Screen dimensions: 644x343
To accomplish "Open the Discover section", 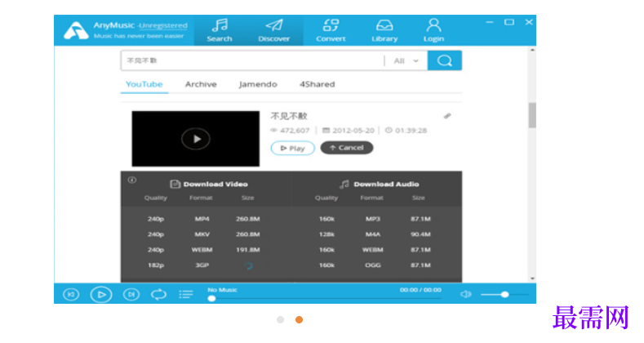I will 274,30.
